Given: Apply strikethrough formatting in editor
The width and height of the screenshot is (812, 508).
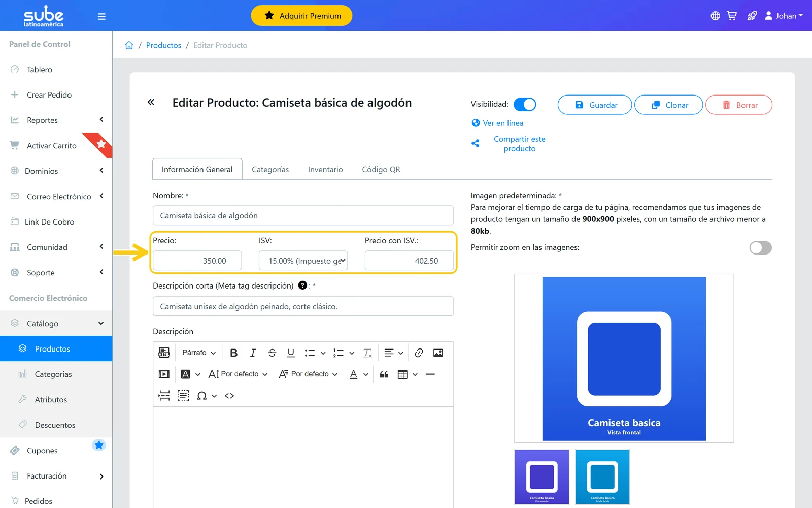Looking at the screenshot, I should (x=272, y=353).
